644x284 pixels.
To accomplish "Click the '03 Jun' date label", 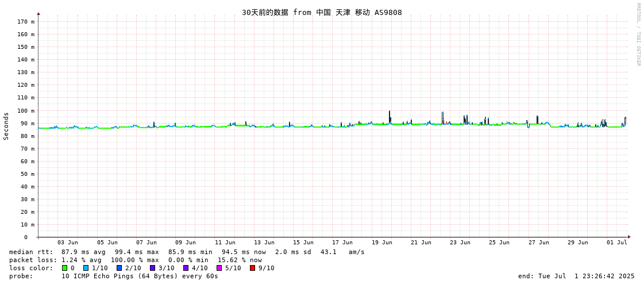I will tap(68, 243).
